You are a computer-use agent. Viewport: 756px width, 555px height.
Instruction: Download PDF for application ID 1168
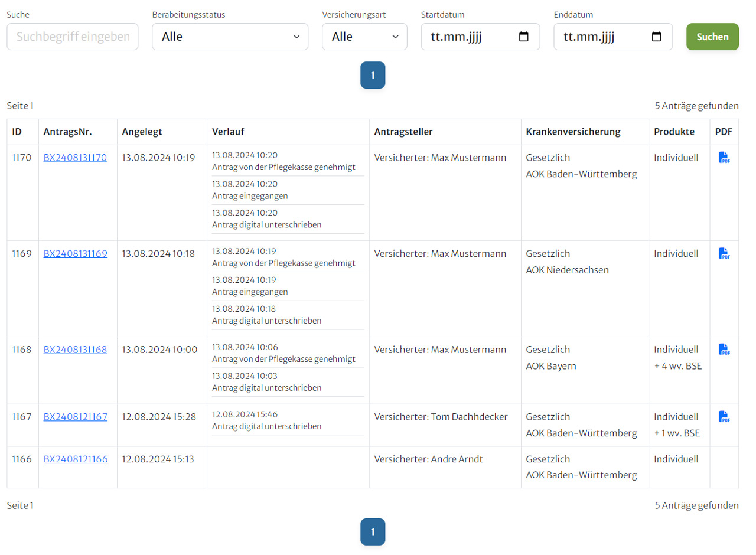724,350
